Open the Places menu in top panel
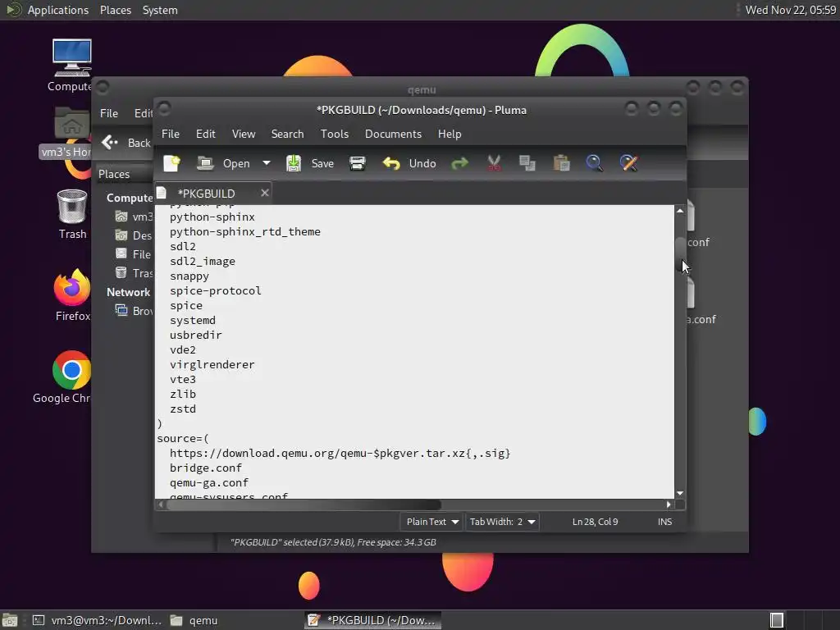This screenshot has width=840, height=630. pos(115,10)
